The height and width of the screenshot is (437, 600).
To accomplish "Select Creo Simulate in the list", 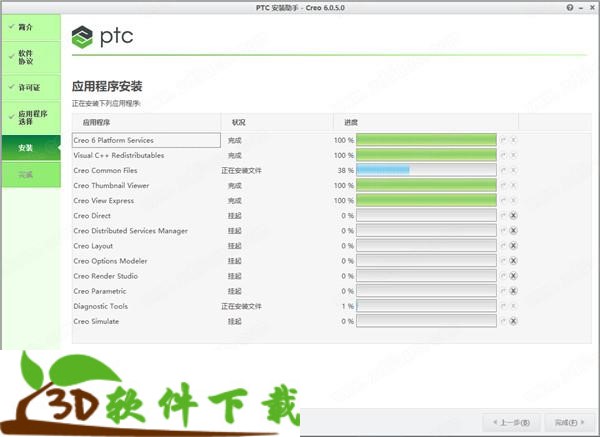I will (x=96, y=321).
